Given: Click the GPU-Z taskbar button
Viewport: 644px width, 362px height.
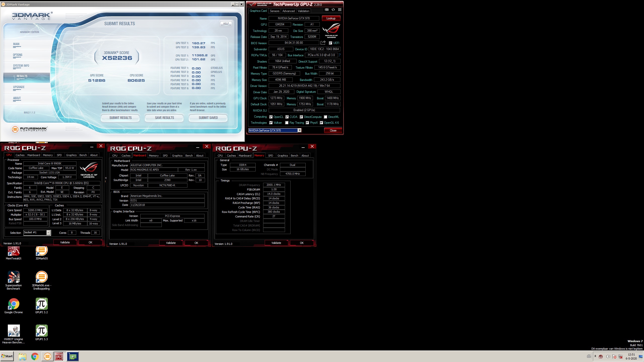Looking at the screenshot, I should 73,356.
